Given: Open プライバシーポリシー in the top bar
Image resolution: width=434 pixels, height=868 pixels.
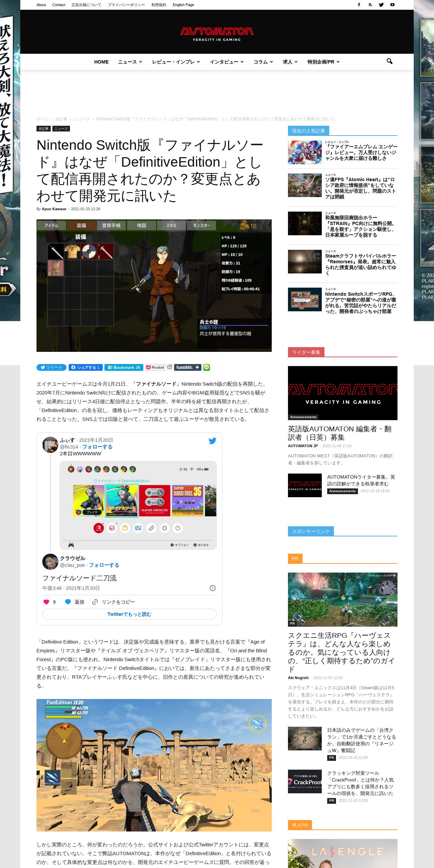Looking at the screenshot, I should tap(126, 5).
